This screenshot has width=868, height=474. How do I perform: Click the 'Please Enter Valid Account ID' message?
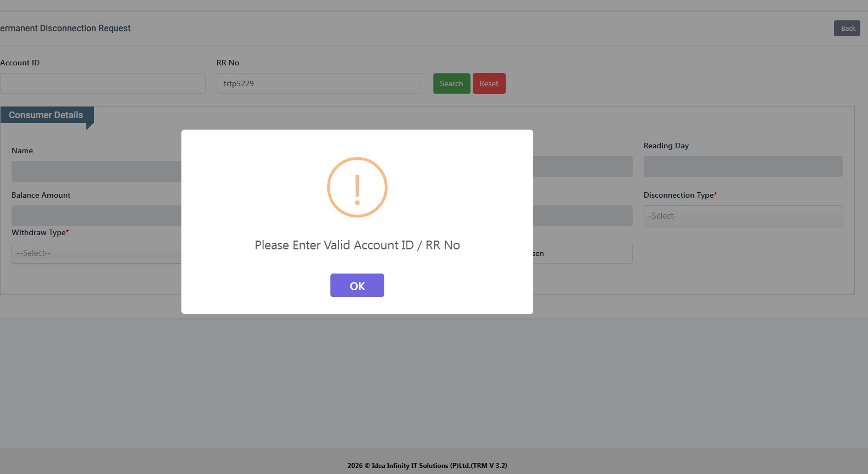357,245
